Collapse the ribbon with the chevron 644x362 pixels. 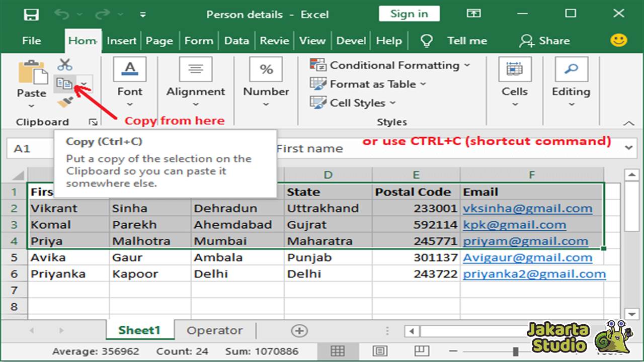(x=628, y=123)
